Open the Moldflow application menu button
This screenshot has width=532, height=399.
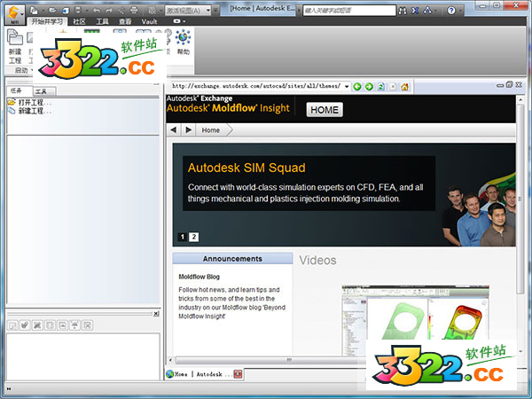pyautogui.click(x=15, y=14)
